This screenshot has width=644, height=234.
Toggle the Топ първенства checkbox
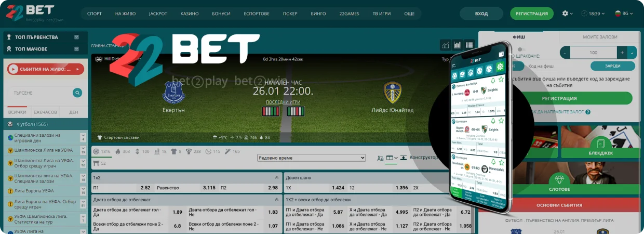[76, 37]
